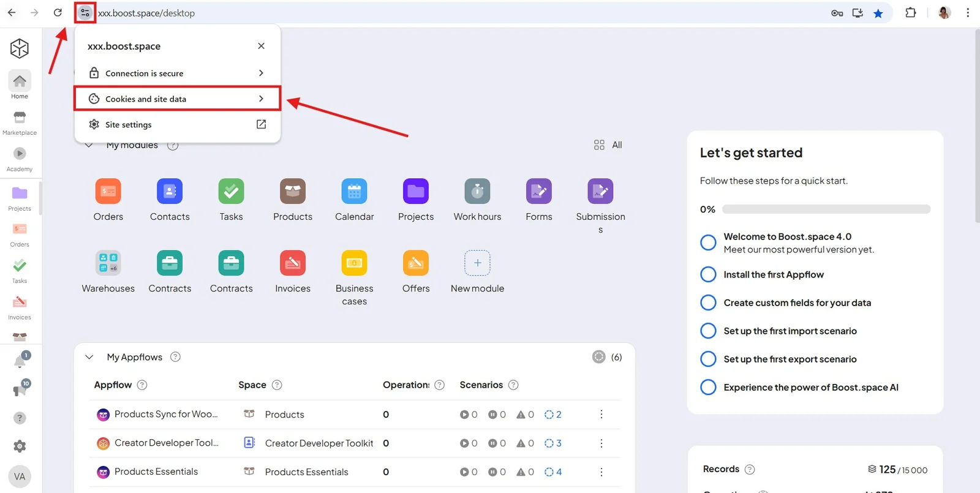Screen dimensions: 980x493
Task: Collapse the My Appflows section
Action: click(89, 357)
